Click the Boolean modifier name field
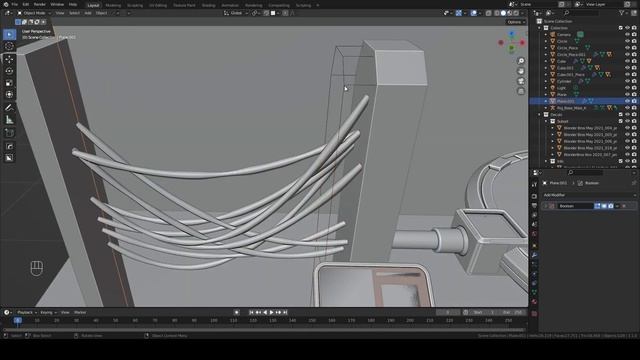 576,206
